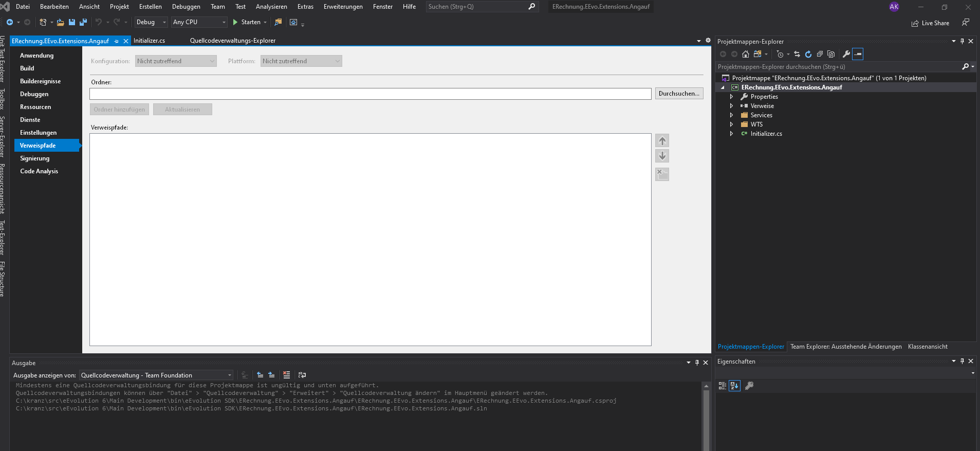Click the pending changes filter clock icon

tap(780, 54)
